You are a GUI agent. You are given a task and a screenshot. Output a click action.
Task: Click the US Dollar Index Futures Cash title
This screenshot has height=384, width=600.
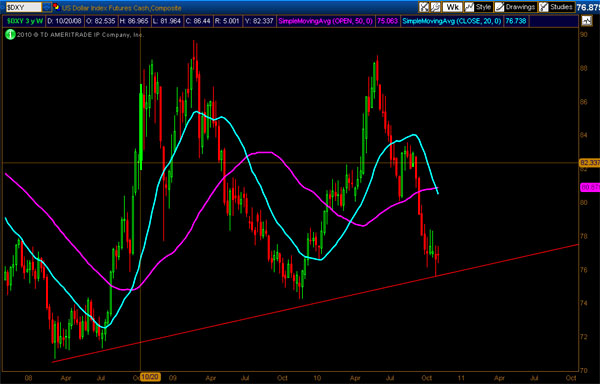[122, 8]
